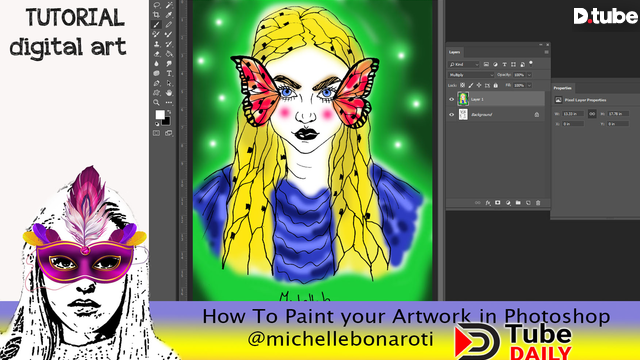Expand the Opacity slider dropdown arrow
This screenshot has width=640, height=360.
(x=529, y=75)
